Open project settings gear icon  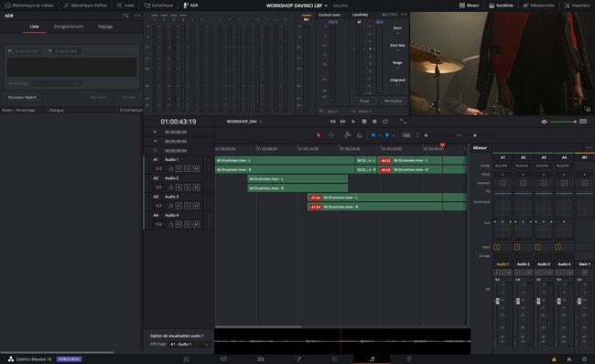(584, 359)
